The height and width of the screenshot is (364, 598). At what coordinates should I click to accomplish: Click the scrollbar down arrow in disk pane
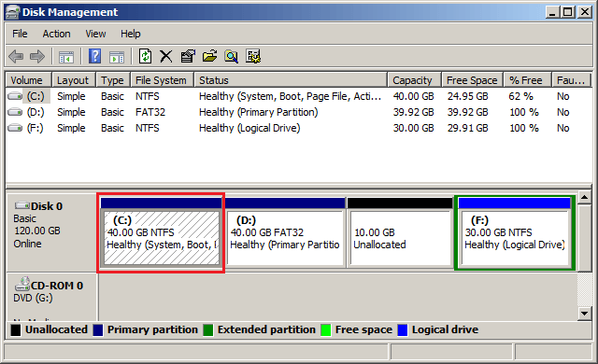(584, 314)
